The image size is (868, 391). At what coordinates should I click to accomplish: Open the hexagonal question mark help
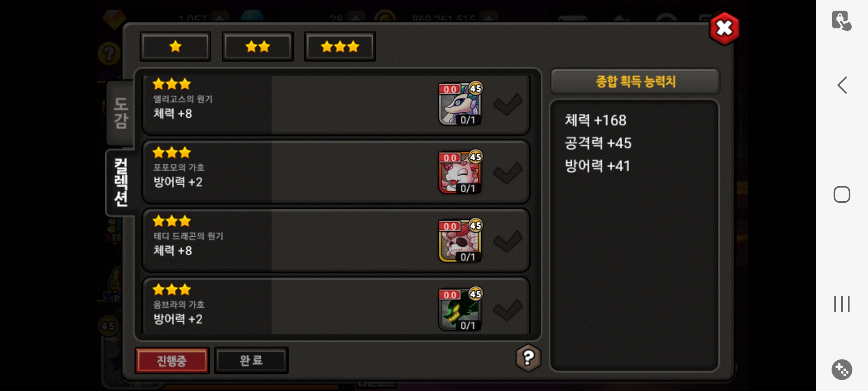point(528,358)
